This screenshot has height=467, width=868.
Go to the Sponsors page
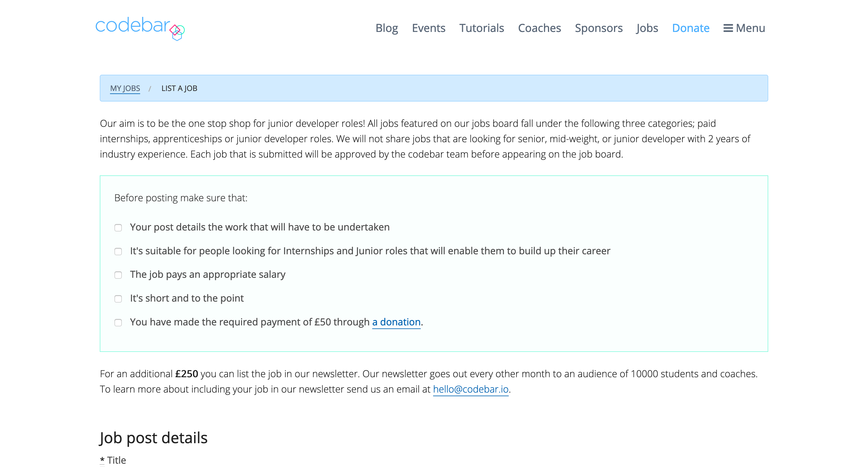point(599,28)
